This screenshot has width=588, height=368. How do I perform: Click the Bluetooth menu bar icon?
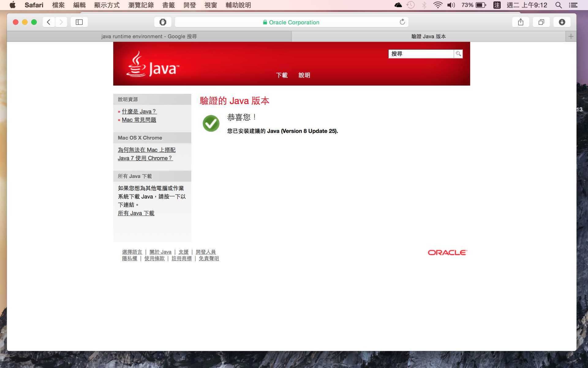click(424, 5)
